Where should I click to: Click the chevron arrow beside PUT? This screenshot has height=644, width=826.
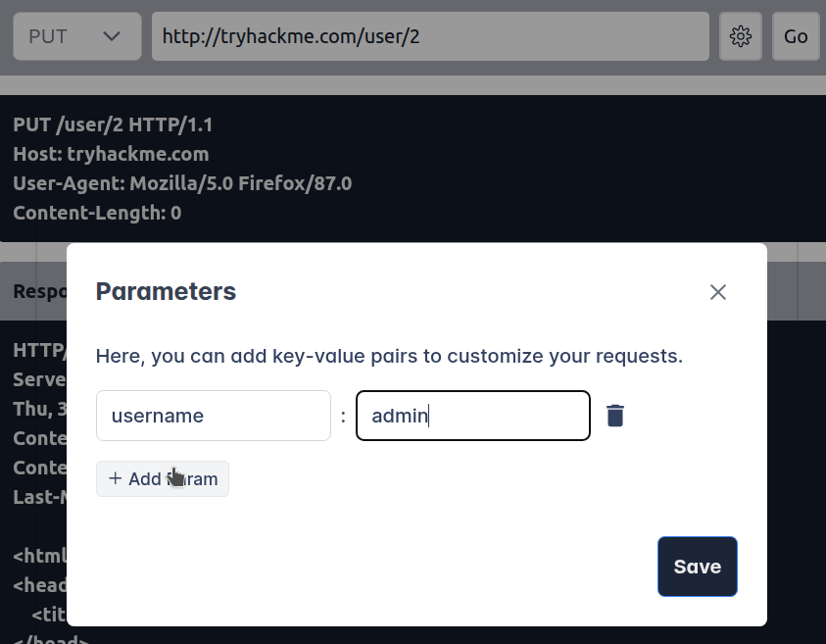[112, 36]
